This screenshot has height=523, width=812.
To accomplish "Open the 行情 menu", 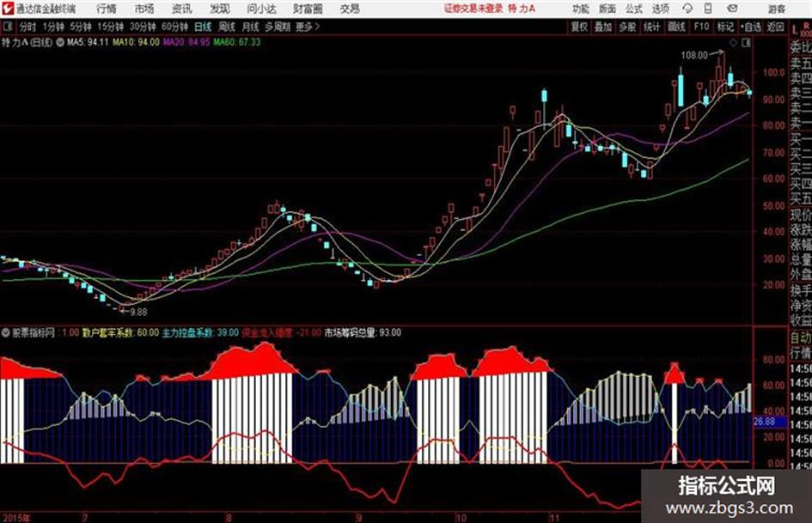I will pyautogui.click(x=107, y=9).
